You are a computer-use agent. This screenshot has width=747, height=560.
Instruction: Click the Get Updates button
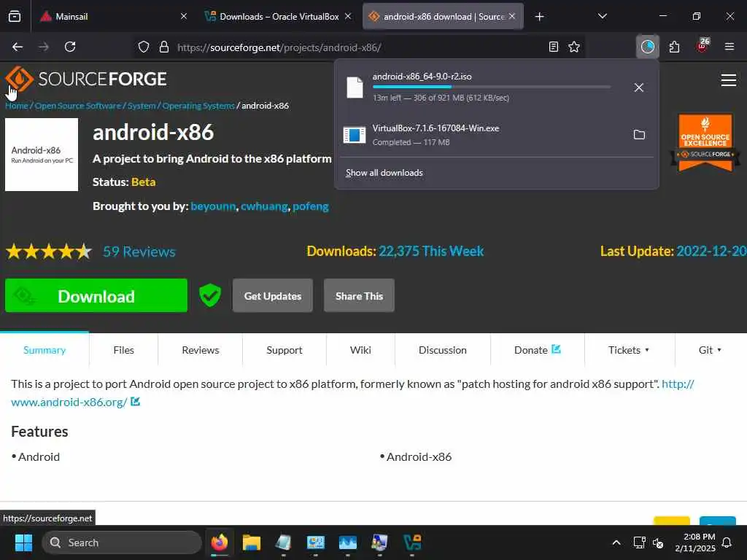click(x=273, y=296)
